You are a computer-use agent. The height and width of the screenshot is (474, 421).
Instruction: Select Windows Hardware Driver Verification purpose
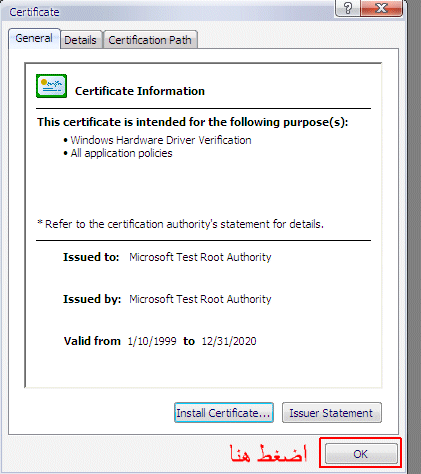(x=161, y=140)
